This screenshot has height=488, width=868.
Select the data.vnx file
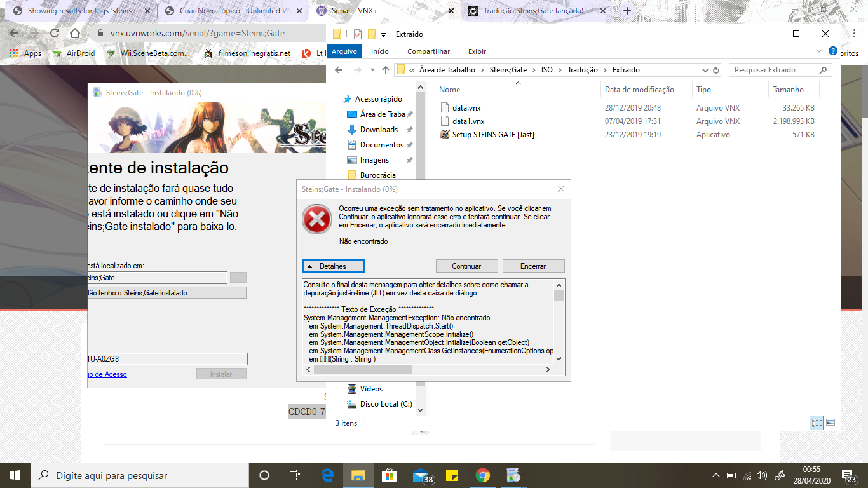coord(467,108)
